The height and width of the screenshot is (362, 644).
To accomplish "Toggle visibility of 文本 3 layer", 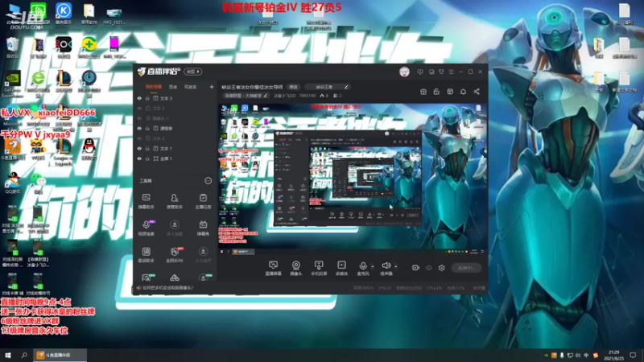I will pyautogui.click(x=139, y=98).
